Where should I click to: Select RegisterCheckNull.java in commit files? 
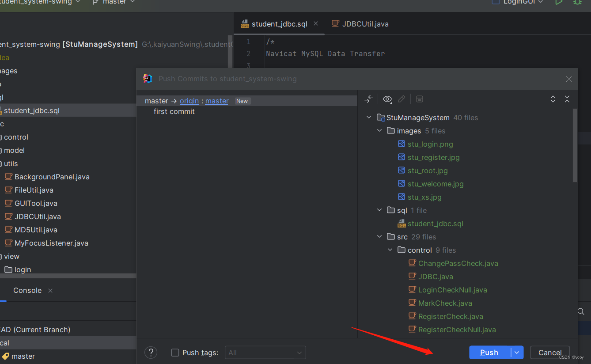pos(457,330)
